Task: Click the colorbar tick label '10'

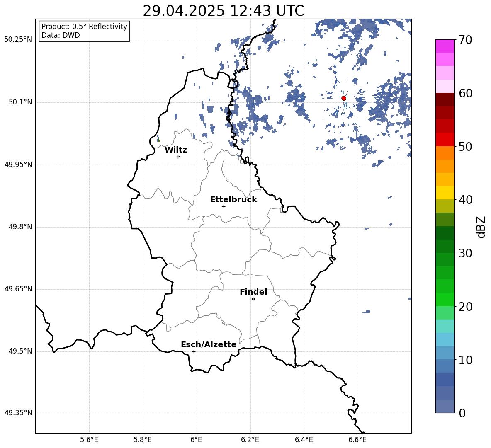Action: tap(465, 360)
